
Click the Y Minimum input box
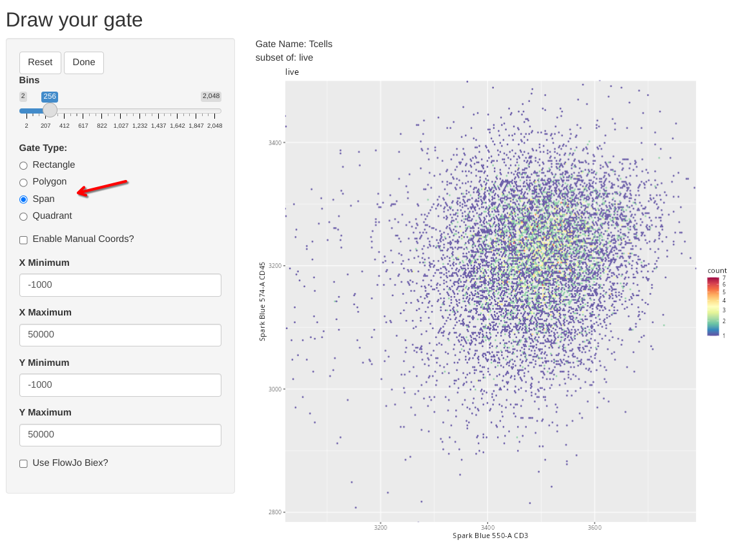pos(120,385)
